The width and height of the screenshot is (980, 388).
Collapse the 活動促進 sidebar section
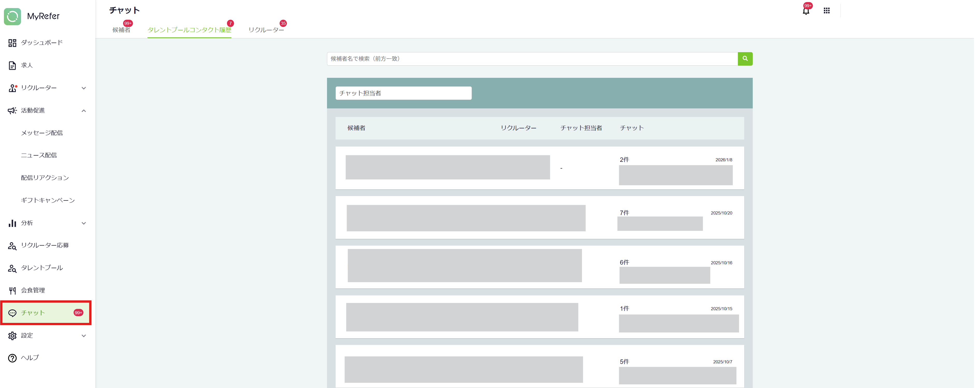[x=84, y=111]
